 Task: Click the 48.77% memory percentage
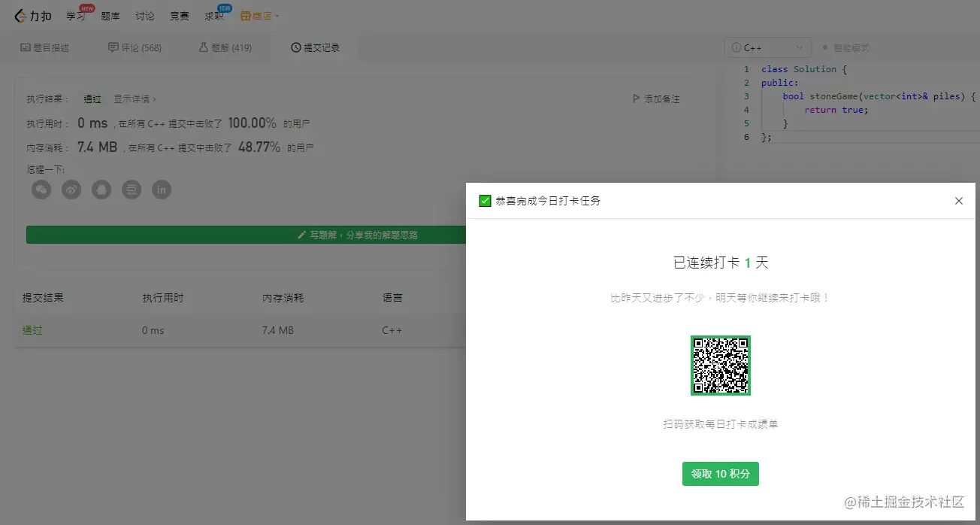[259, 147]
